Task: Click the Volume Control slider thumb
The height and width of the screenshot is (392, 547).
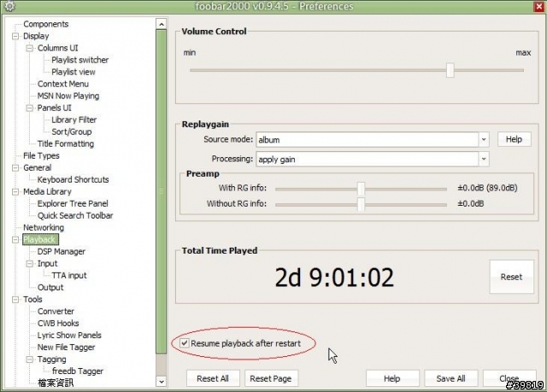Action: pos(450,70)
